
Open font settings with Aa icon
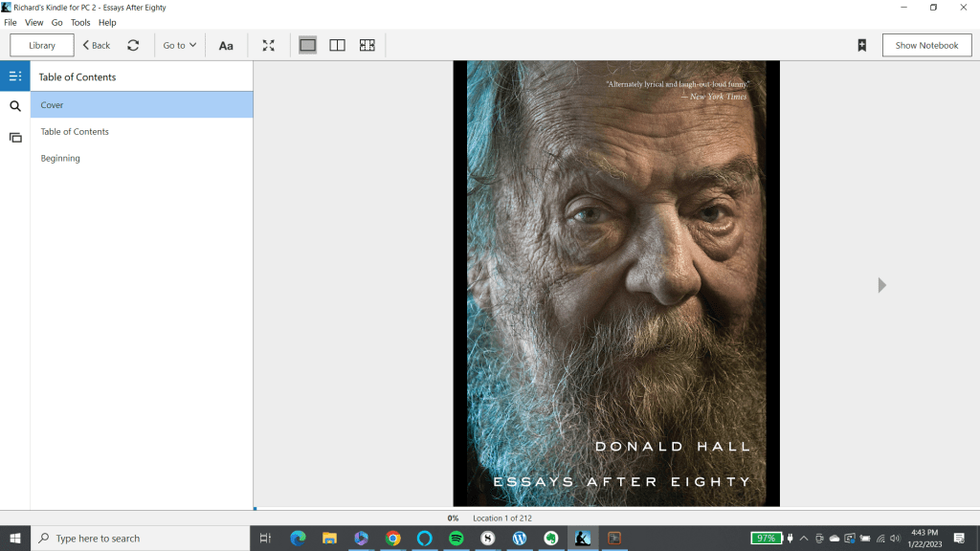[x=226, y=45]
